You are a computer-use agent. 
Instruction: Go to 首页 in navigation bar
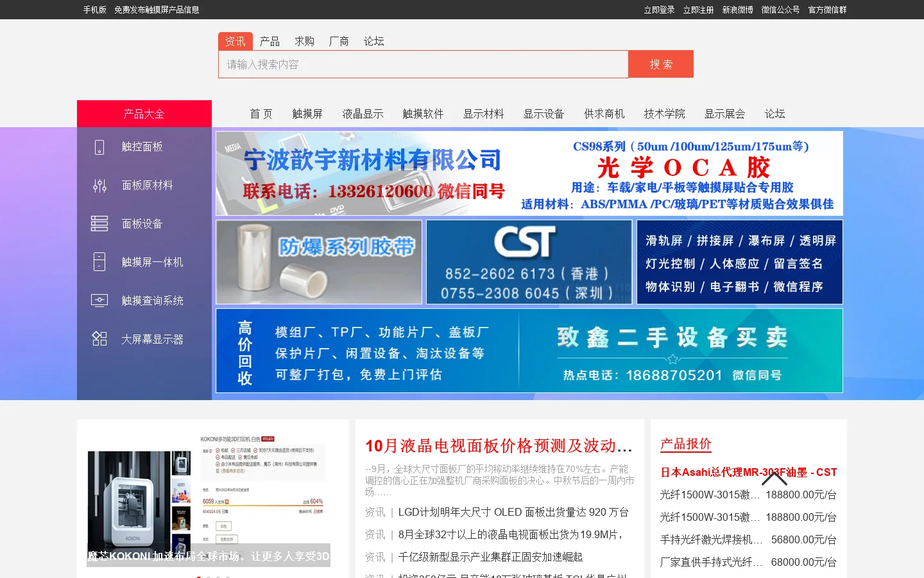[x=261, y=114]
